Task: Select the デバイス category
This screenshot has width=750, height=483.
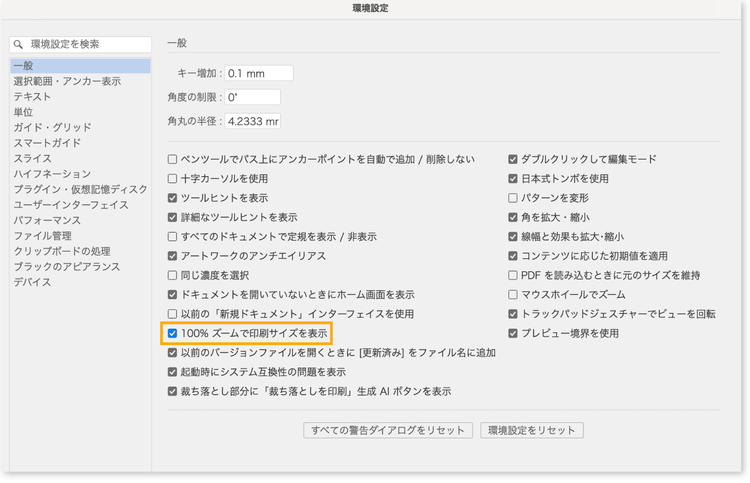Action: pos(32,282)
